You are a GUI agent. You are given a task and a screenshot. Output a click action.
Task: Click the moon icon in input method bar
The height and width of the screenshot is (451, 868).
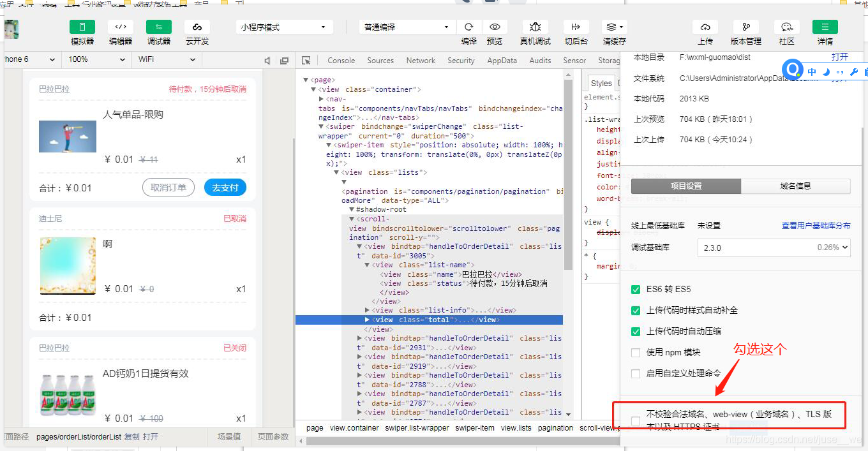[x=826, y=72]
